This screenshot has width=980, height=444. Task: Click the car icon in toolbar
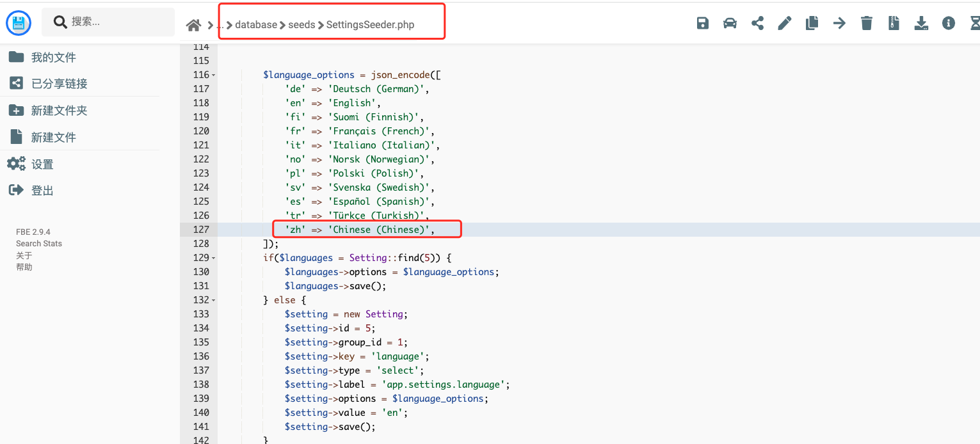(730, 24)
